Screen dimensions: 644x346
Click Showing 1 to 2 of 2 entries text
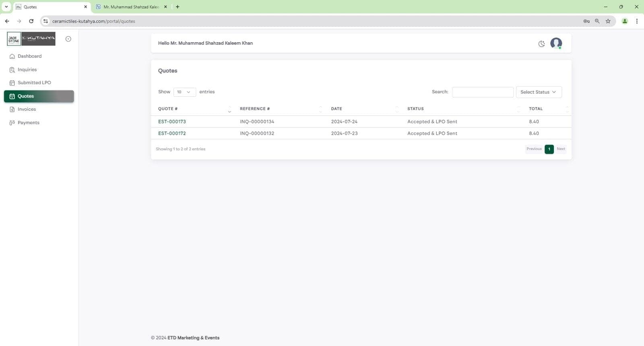(x=180, y=149)
